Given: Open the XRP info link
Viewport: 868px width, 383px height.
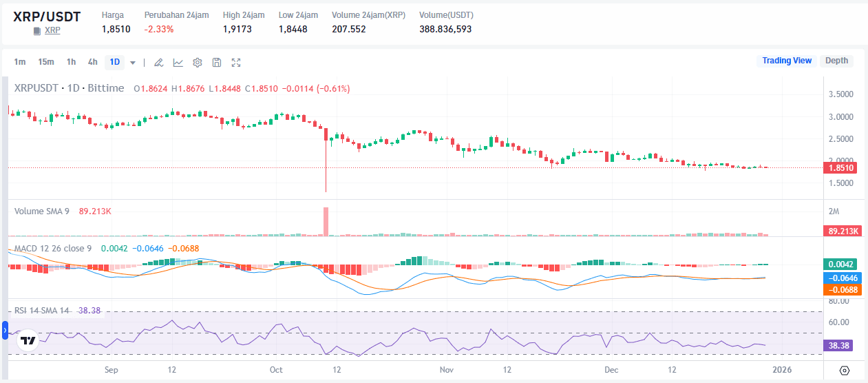Looking at the screenshot, I should pyautogui.click(x=52, y=30).
